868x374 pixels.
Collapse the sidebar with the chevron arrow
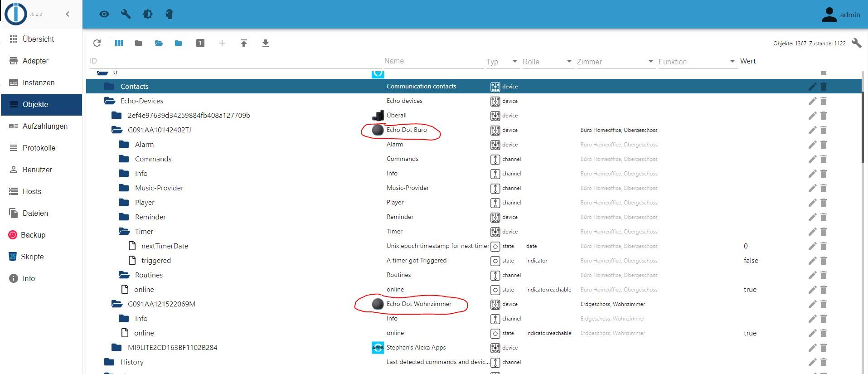68,14
